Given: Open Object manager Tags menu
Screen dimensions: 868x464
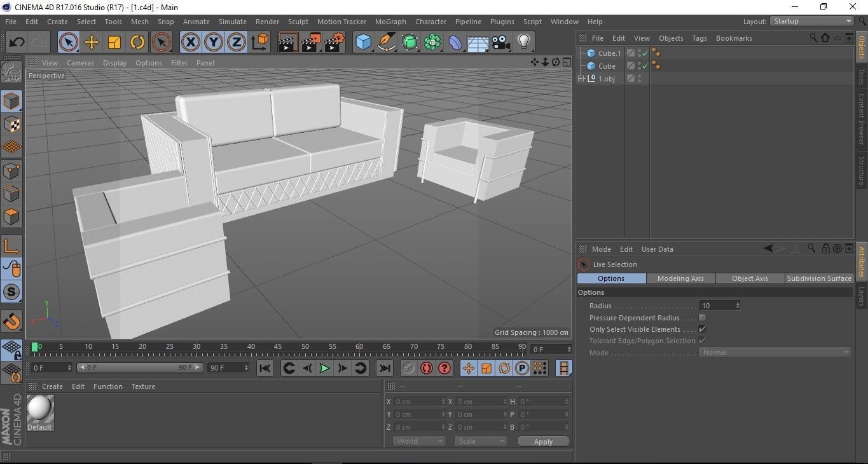Looking at the screenshot, I should [699, 38].
